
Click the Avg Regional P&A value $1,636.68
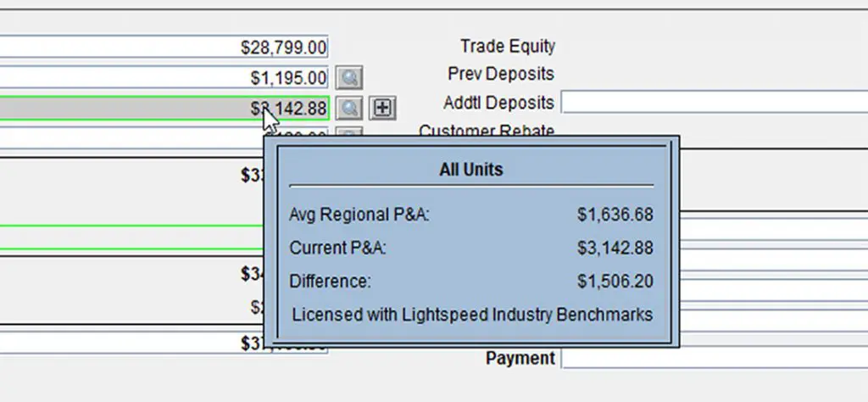pyautogui.click(x=615, y=215)
